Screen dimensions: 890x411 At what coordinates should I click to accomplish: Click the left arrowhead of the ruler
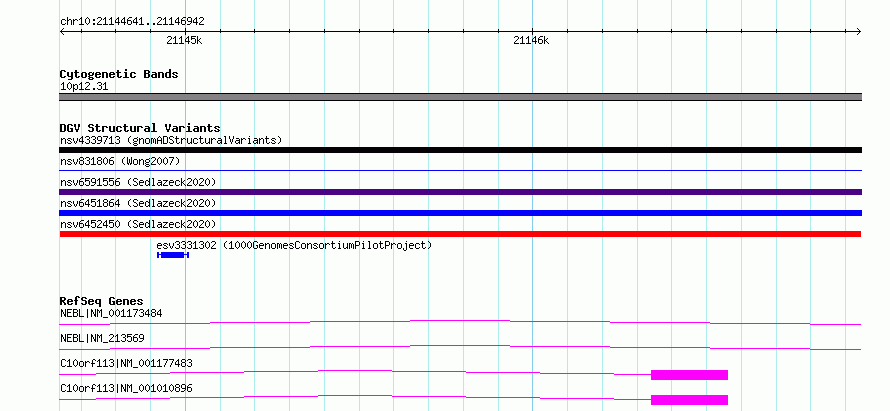[x=62, y=32]
